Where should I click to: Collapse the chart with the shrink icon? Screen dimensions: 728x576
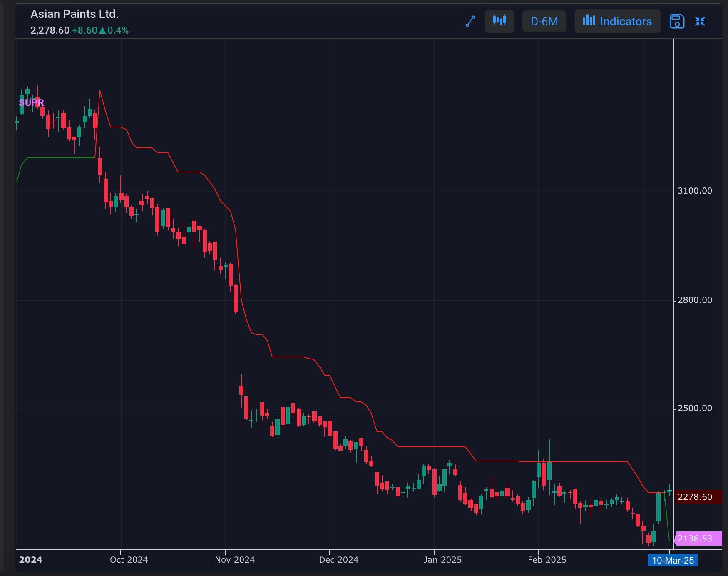pyautogui.click(x=700, y=21)
